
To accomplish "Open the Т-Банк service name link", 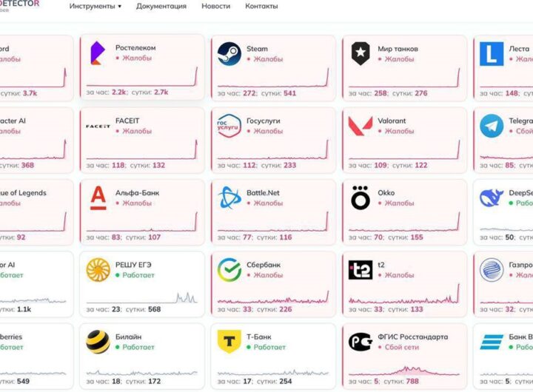I will (258, 337).
